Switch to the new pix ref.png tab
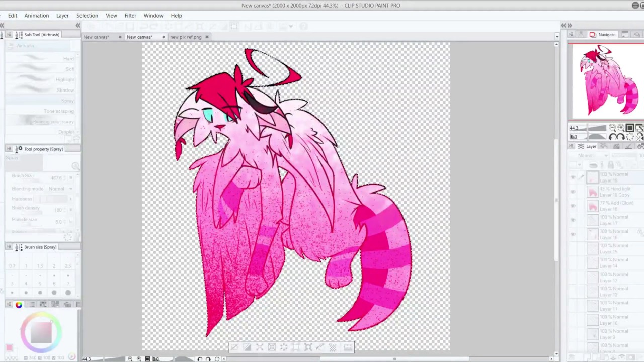 [186, 37]
